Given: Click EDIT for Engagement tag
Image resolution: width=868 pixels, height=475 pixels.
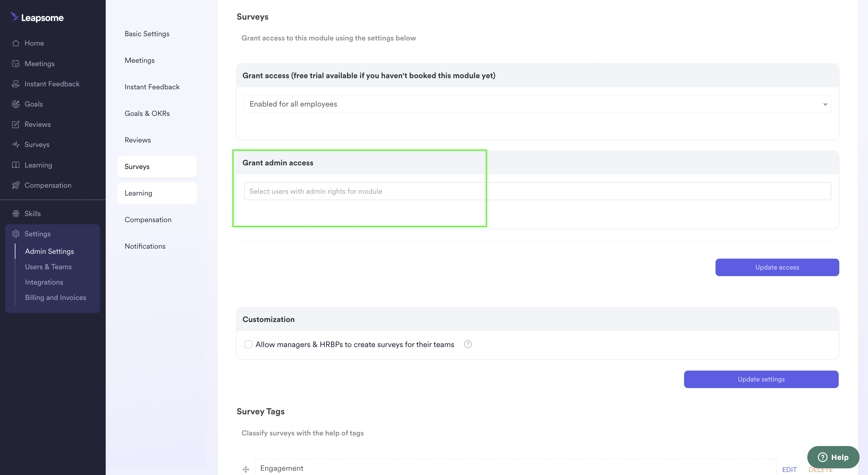Looking at the screenshot, I should (x=789, y=470).
